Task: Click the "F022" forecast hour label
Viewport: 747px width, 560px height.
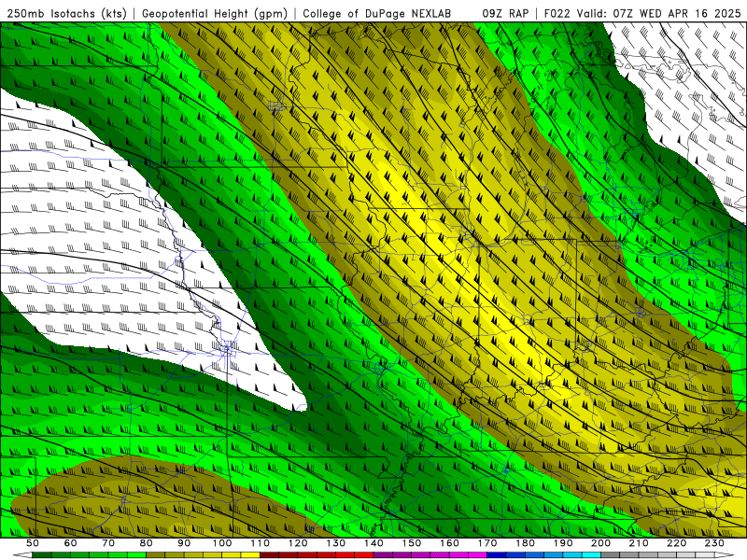Action: 557,13
